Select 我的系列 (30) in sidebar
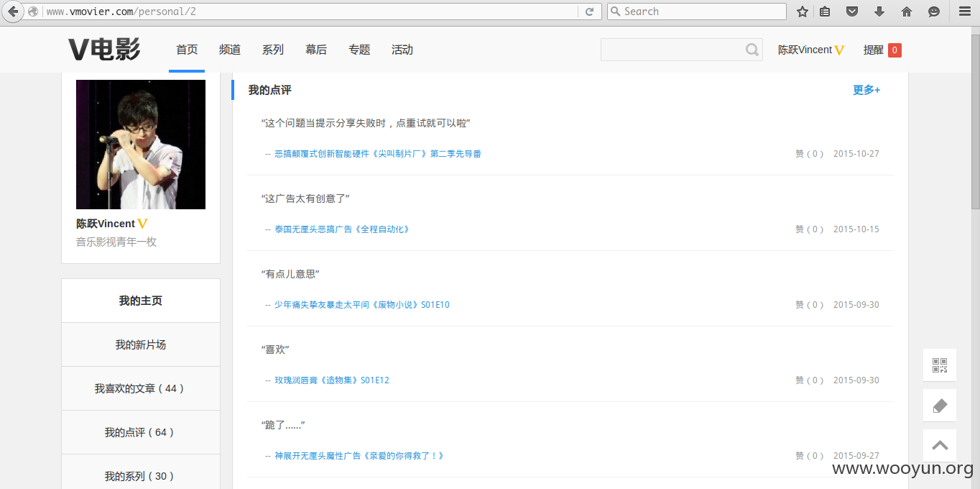The width and height of the screenshot is (980, 489). [141, 472]
